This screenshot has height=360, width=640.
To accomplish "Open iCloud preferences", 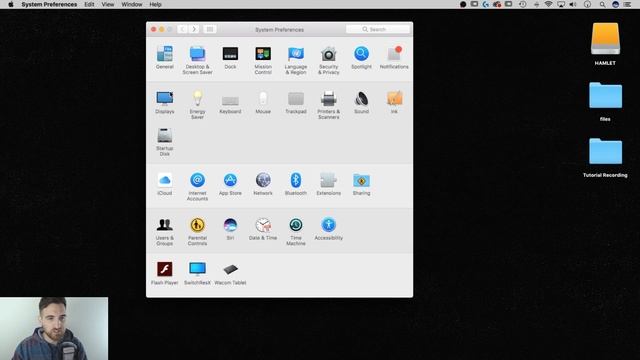I will coord(164,184).
